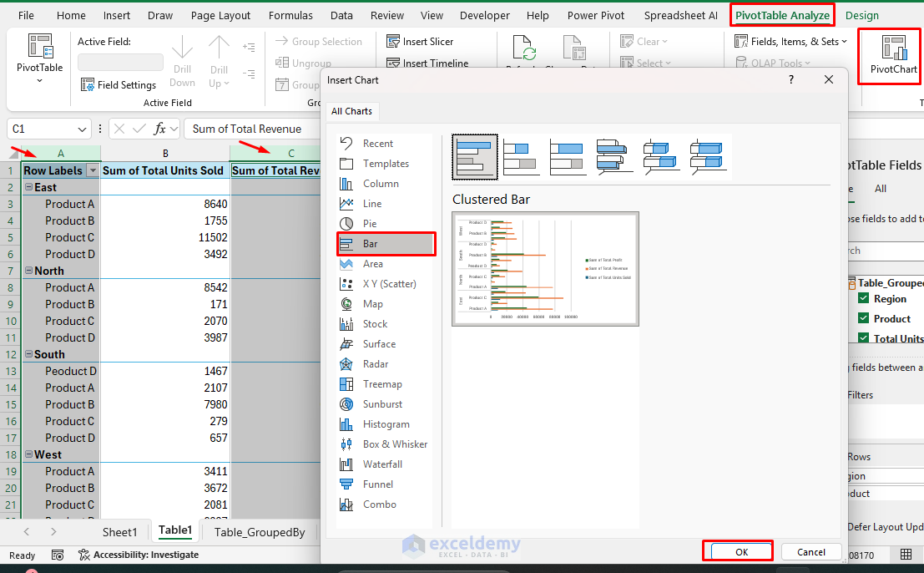Select the All Charts tab in dialog
The image size is (924, 573).
coord(351,111)
